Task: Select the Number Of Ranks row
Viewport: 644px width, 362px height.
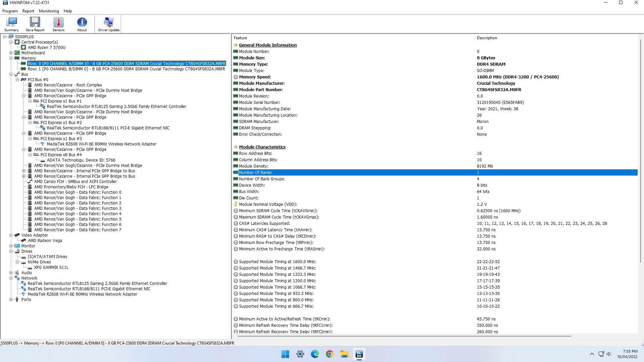Action: pos(435,173)
